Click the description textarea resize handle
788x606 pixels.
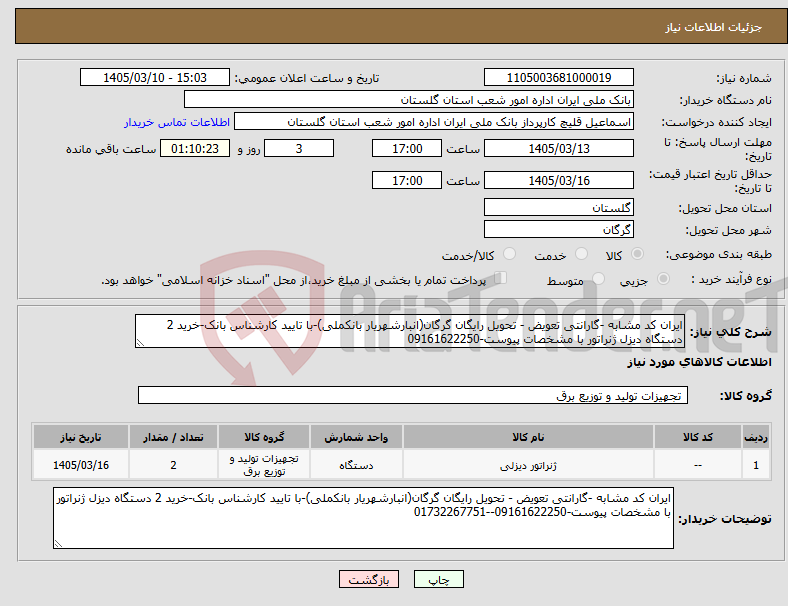click(140, 343)
